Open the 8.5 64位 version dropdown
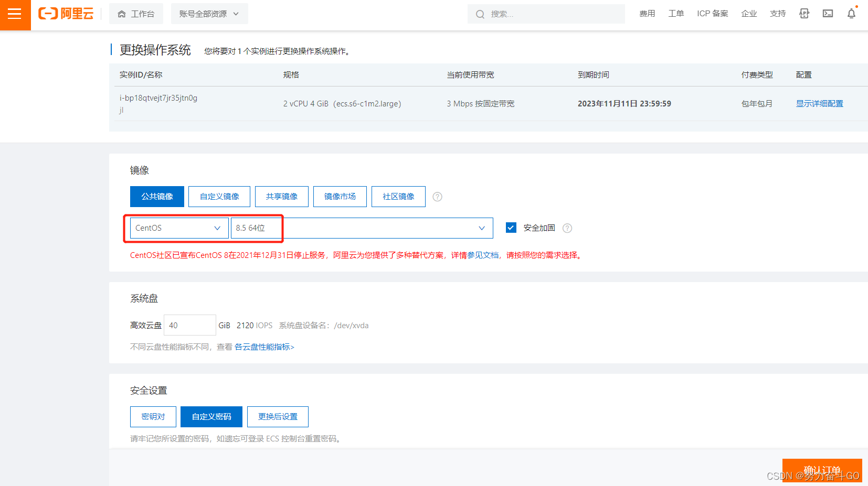The width and height of the screenshot is (868, 486). [x=362, y=228]
